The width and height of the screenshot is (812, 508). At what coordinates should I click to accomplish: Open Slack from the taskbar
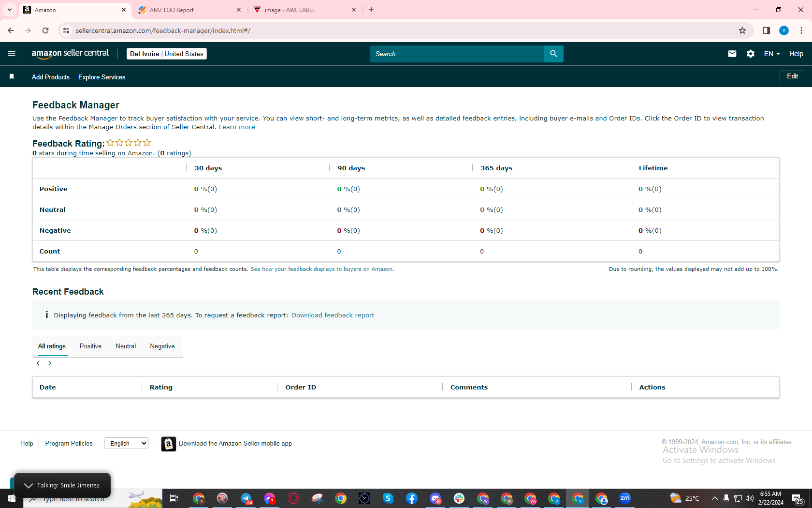459,498
